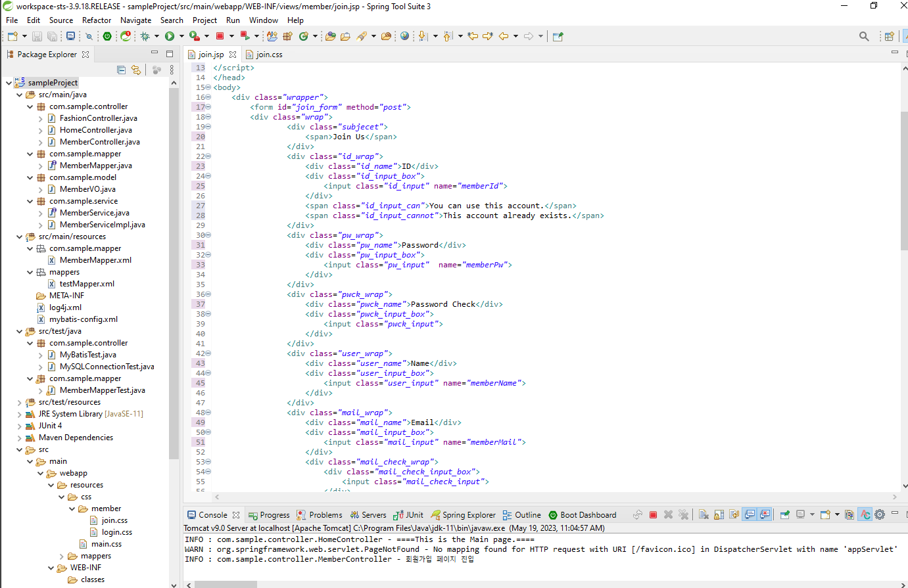The height and width of the screenshot is (588, 908).
Task: Click the Debug bug icon in toolbar
Action: click(x=145, y=36)
